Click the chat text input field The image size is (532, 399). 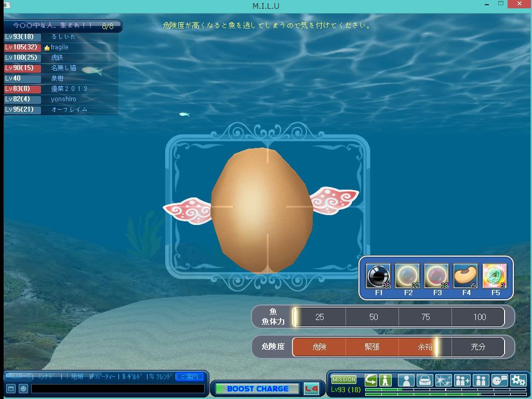117,389
